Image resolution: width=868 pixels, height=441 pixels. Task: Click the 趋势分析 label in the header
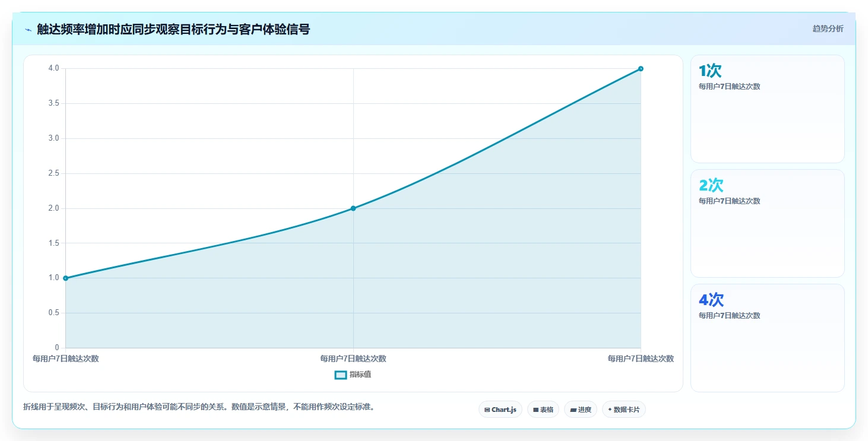828,28
